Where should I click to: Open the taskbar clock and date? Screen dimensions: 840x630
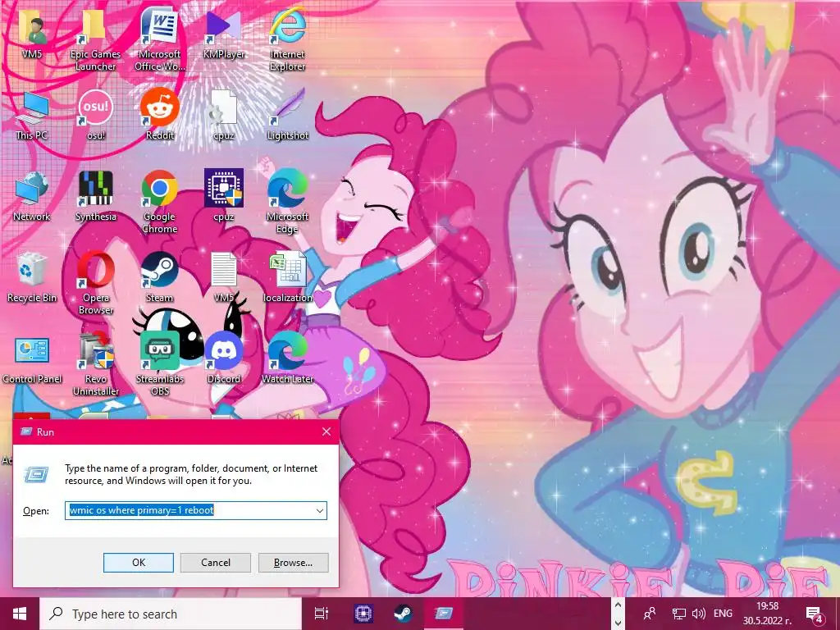pos(767,614)
